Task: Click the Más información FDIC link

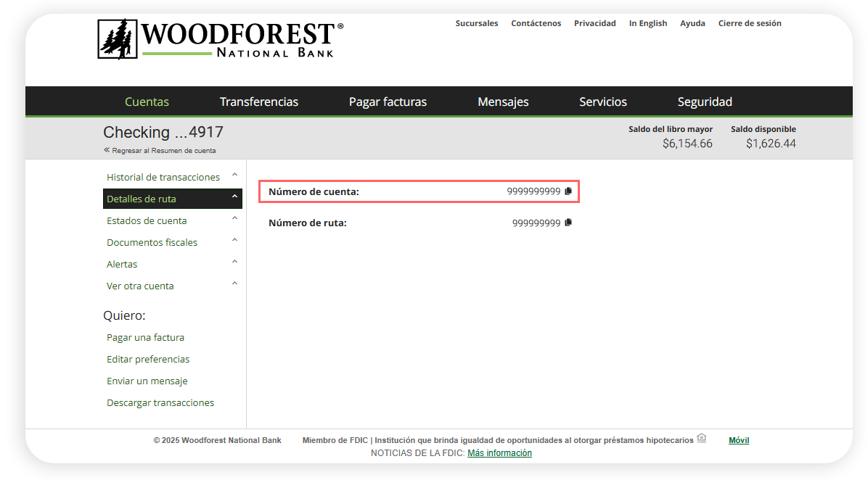Action: pos(499,453)
